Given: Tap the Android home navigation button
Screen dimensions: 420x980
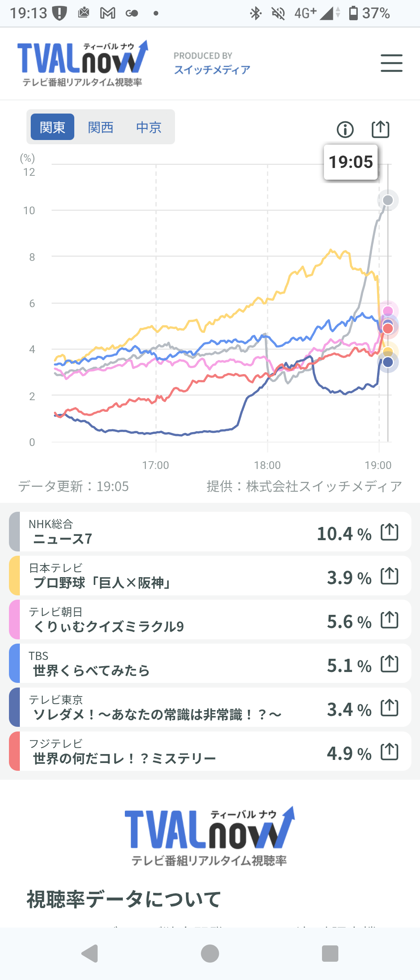Looking at the screenshot, I should tap(210, 954).
